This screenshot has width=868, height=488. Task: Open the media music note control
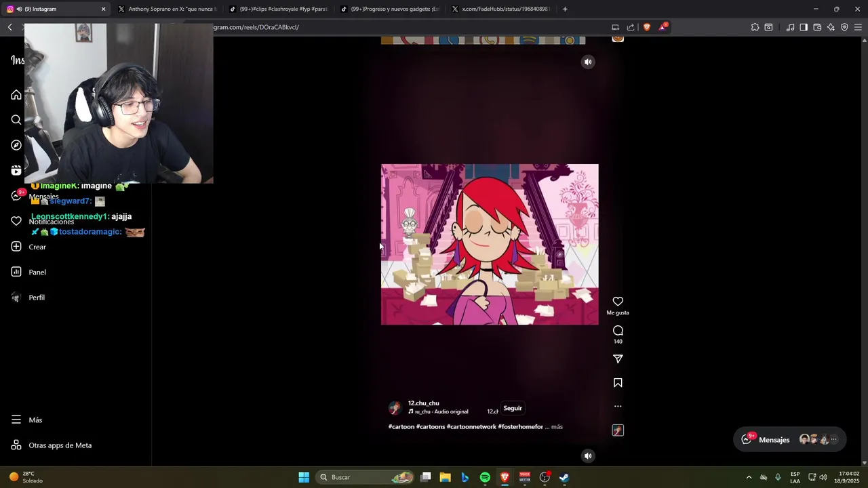(790, 27)
